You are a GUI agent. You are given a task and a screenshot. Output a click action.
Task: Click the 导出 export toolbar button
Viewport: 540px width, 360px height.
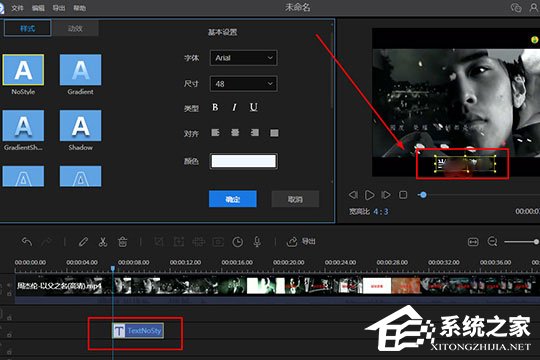301,241
